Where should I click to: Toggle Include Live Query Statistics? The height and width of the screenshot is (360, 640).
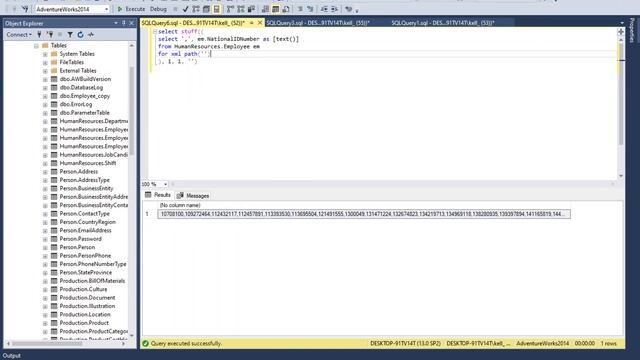coord(241,9)
